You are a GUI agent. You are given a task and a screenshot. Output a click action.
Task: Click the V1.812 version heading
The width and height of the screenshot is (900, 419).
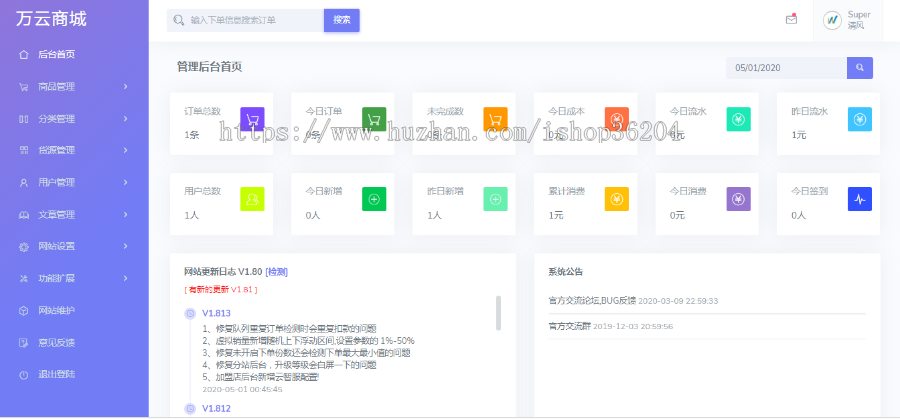point(216,409)
